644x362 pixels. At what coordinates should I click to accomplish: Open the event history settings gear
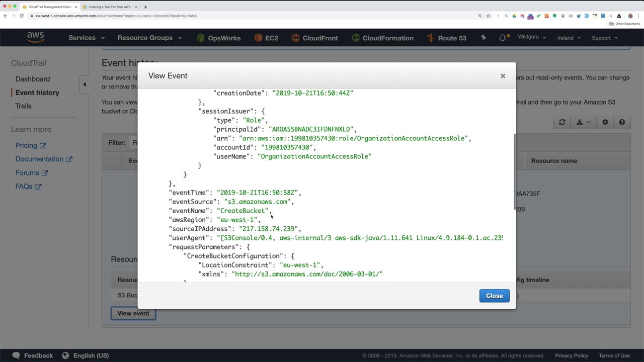pyautogui.click(x=605, y=122)
